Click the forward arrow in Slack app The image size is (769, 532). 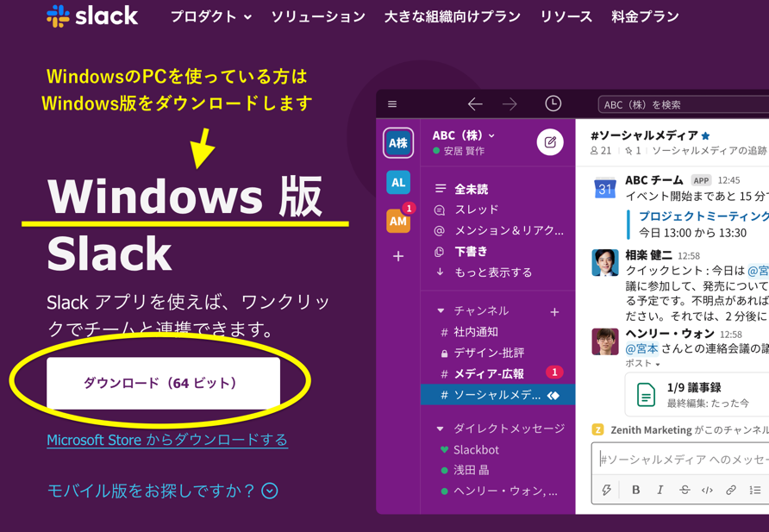click(510, 104)
